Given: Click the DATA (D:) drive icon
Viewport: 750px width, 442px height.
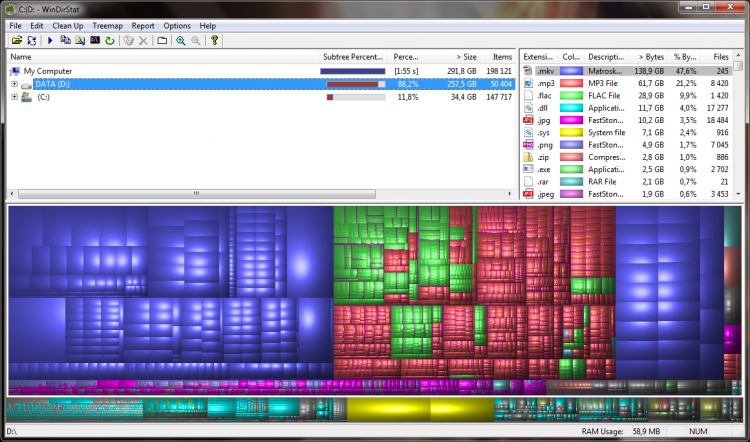Looking at the screenshot, I should (x=26, y=85).
